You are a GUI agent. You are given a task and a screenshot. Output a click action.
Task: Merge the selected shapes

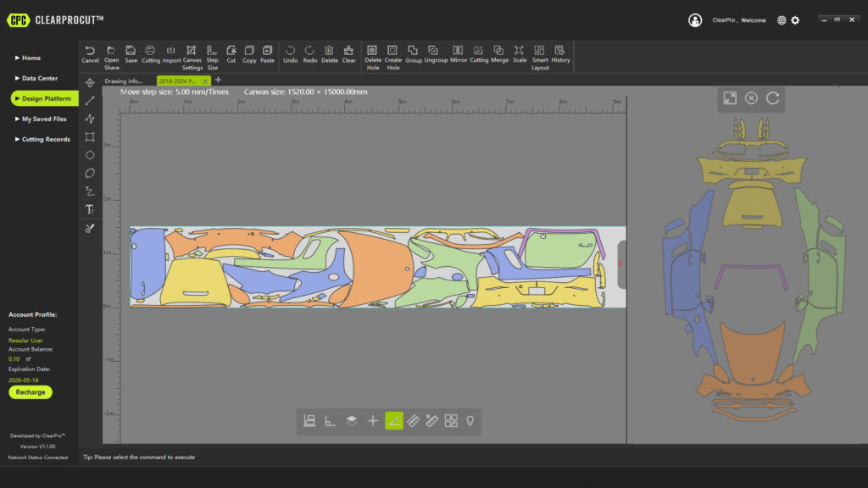[498, 54]
